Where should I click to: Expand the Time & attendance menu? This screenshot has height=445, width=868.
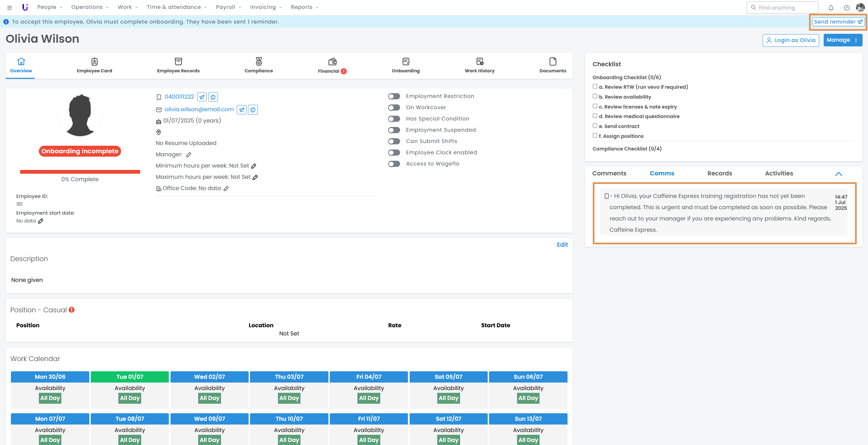(x=177, y=7)
